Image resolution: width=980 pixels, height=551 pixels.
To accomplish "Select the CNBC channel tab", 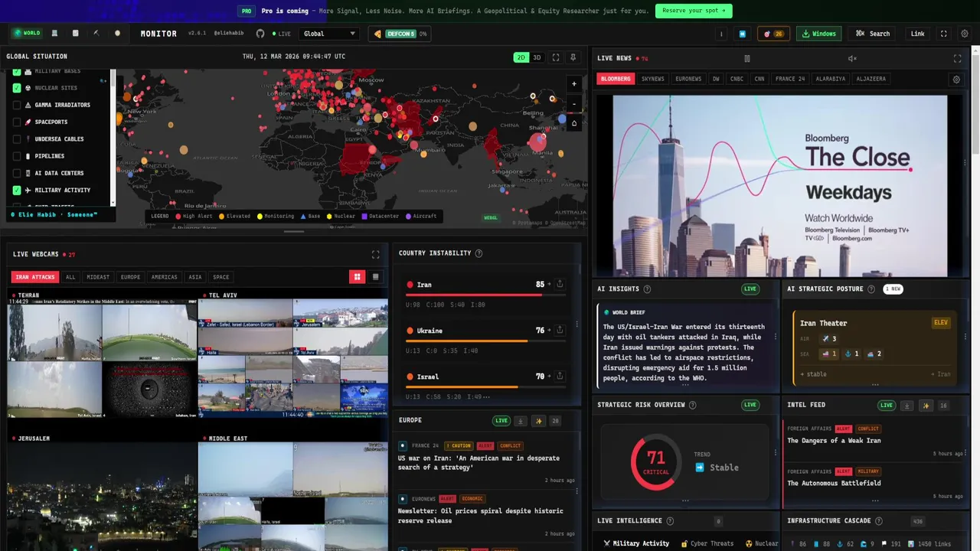I will pyautogui.click(x=737, y=79).
